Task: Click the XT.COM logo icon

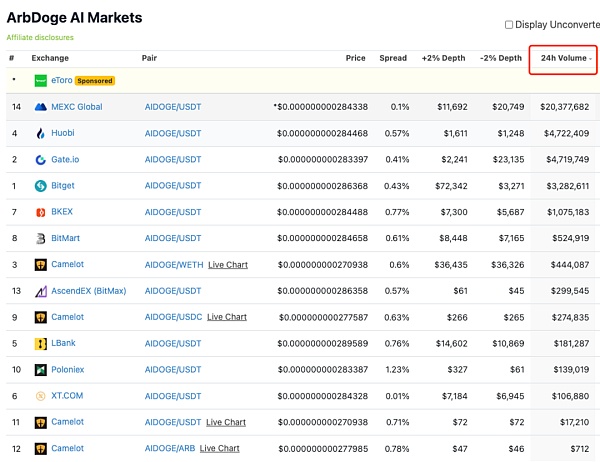Action: [x=41, y=396]
